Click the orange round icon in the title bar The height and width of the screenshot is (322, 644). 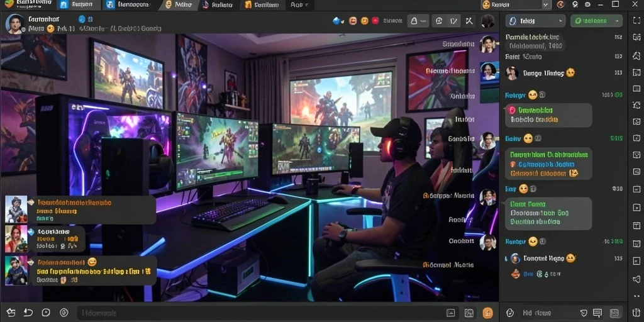pos(560,4)
